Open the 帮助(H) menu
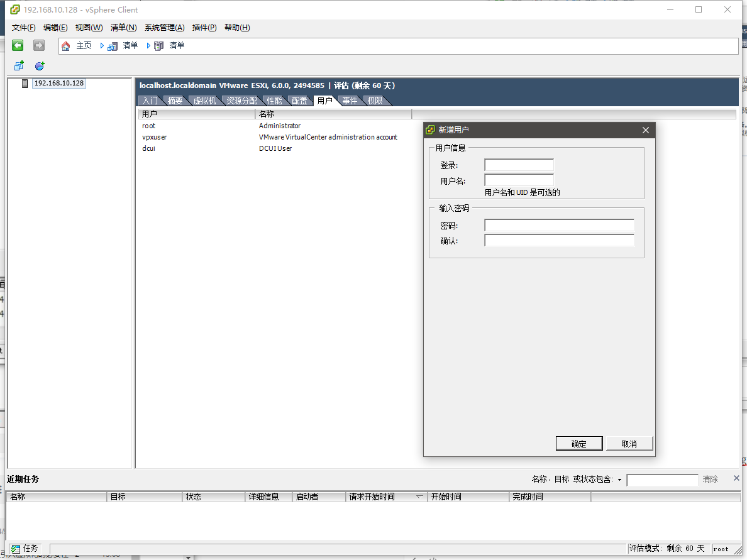Image resolution: width=747 pixels, height=560 pixels. [237, 28]
